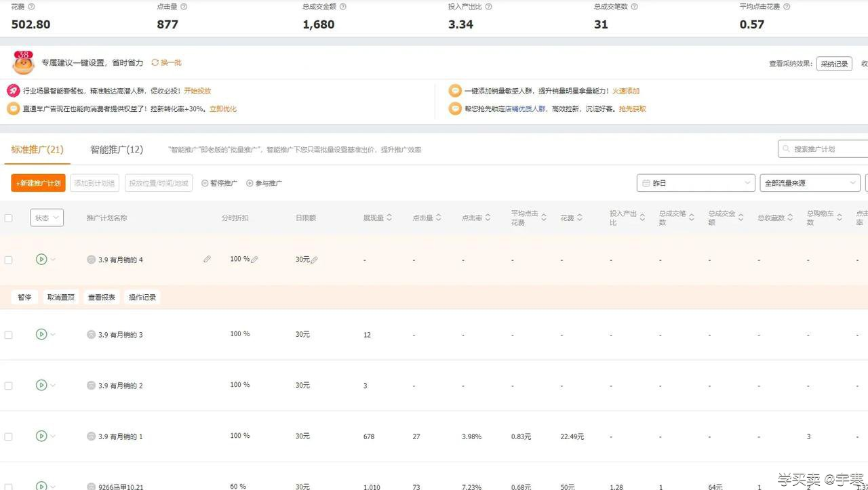Tick the checkbox for plan 3.9 有月销的 2
The image size is (868, 490).
click(x=8, y=386)
